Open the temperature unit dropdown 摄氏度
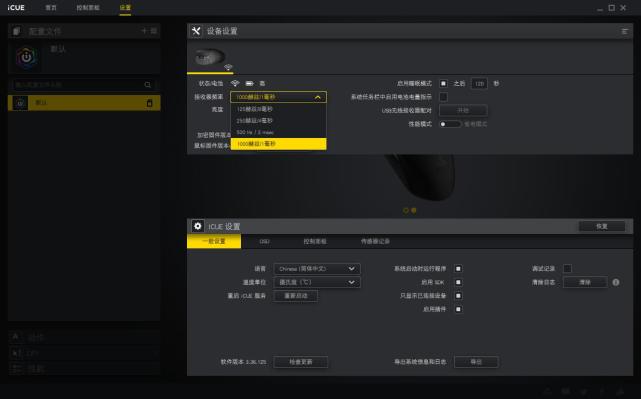 point(317,282)
